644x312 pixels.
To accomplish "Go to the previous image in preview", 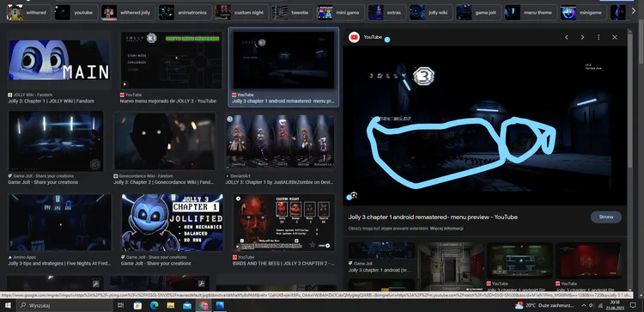I will (567, 38).
